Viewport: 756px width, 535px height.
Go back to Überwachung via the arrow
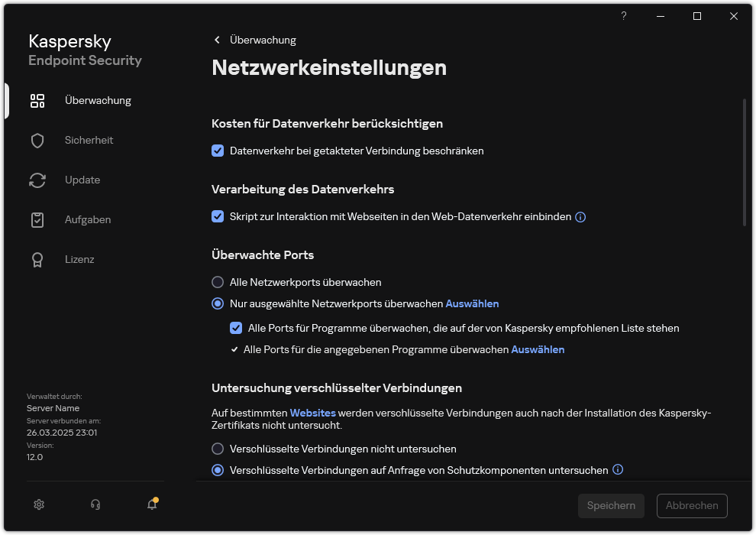point(217,40)
